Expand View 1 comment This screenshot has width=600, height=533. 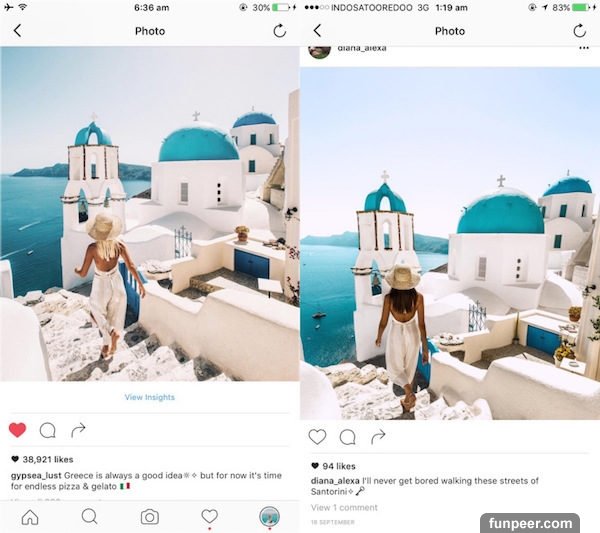click(344, 508)
